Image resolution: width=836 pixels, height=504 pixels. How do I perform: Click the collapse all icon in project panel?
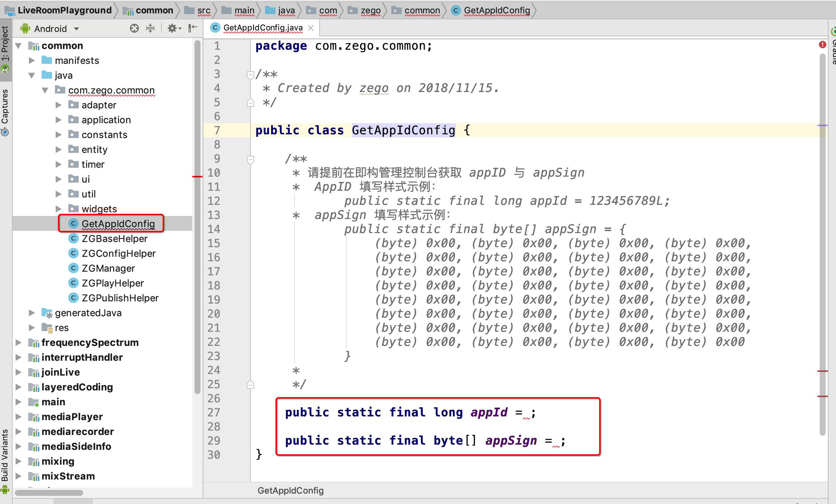pos(150,28)
